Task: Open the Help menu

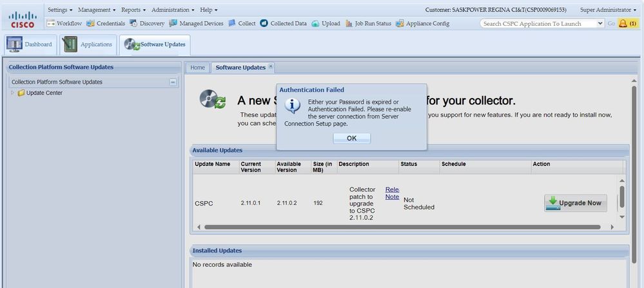Action: (x=209, y=10)
